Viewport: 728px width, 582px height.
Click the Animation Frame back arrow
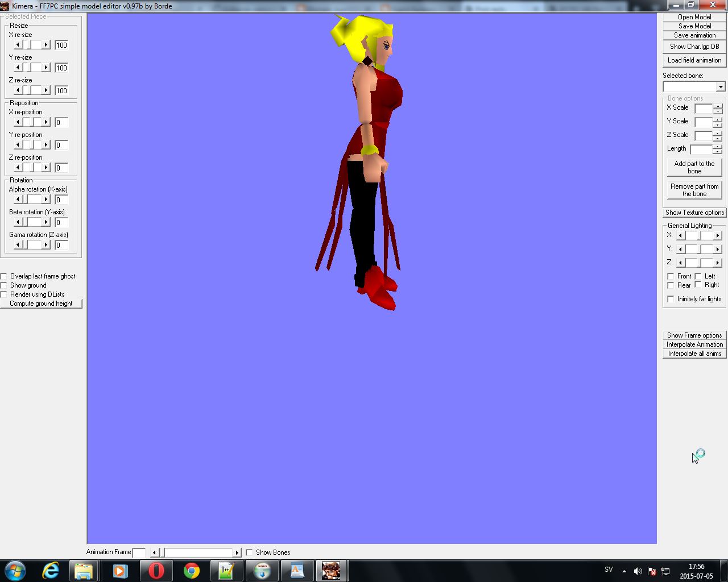154,552
